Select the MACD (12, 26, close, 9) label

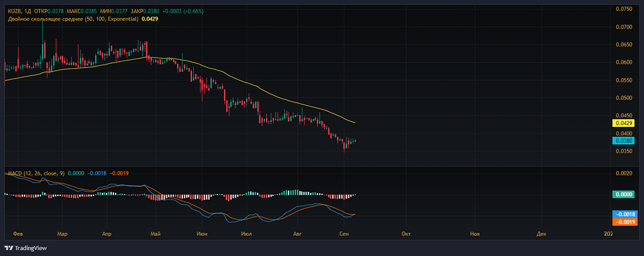(35, 173)
